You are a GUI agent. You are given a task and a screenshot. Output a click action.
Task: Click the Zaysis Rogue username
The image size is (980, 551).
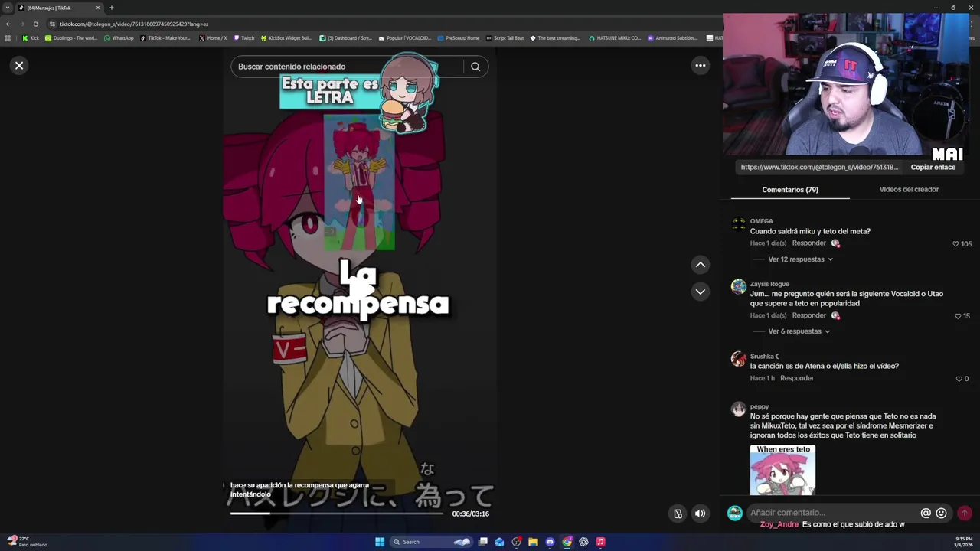[769, 284]
